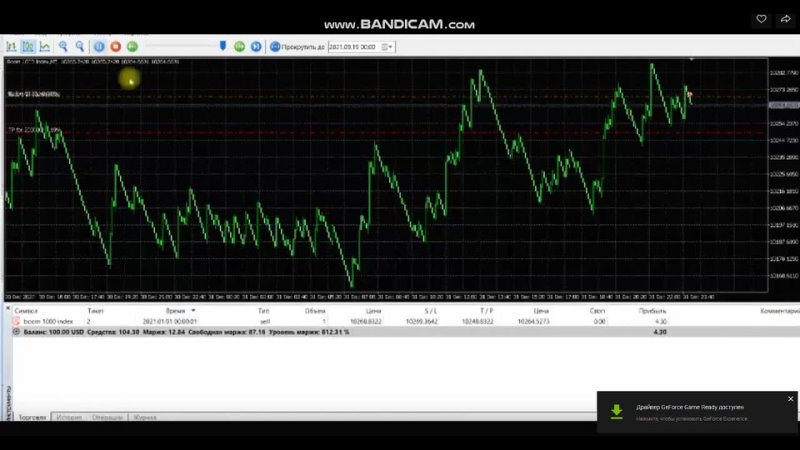Viewport: 800px width, 450px height.
Task: Click the GeForce download arrow icon
Action: (x=617, y=412)
